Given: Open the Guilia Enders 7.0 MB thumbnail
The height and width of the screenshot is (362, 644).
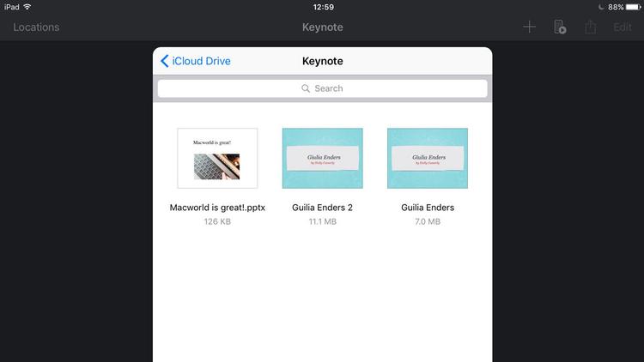Looking at the screenshot, I should [428, 159].
